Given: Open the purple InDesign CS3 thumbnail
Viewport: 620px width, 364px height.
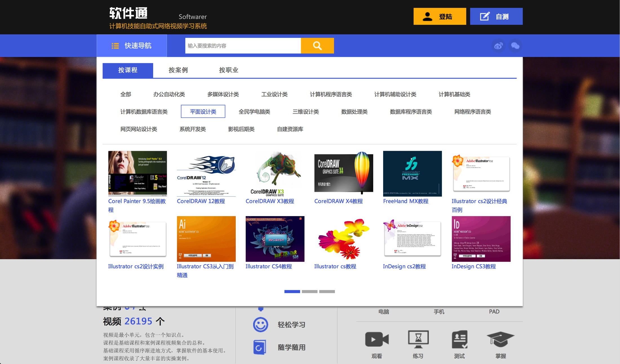Looking at the screenshot, I should click(x=481, y=239).
